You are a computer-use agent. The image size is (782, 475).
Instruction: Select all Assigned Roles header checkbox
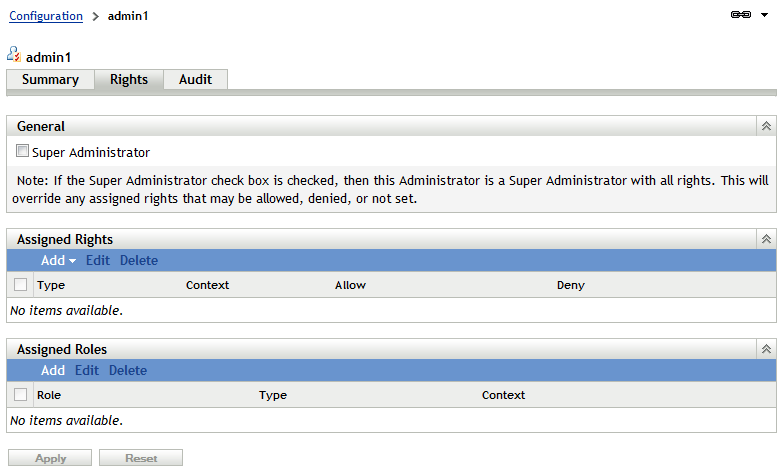click(x=21, y=395)
